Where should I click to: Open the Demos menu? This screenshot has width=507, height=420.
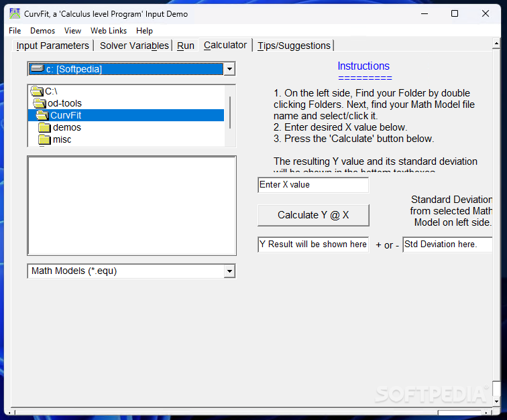tap(43, 31)
